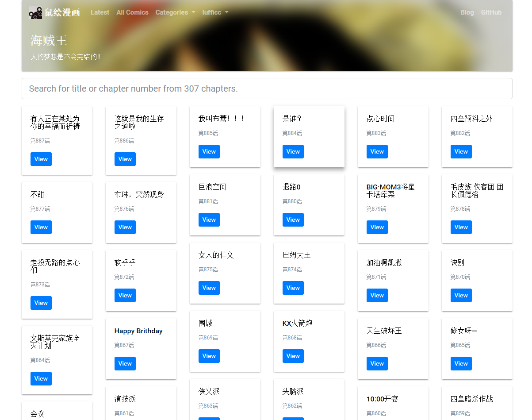Open the Blog link
532x420 pixels.
pos(467,12)
